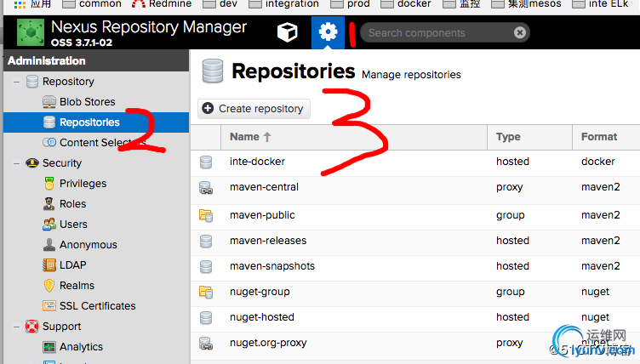The image size is (640, 364).
Task: Click the Support lifebuoy icon
Action: coord(31,327)
